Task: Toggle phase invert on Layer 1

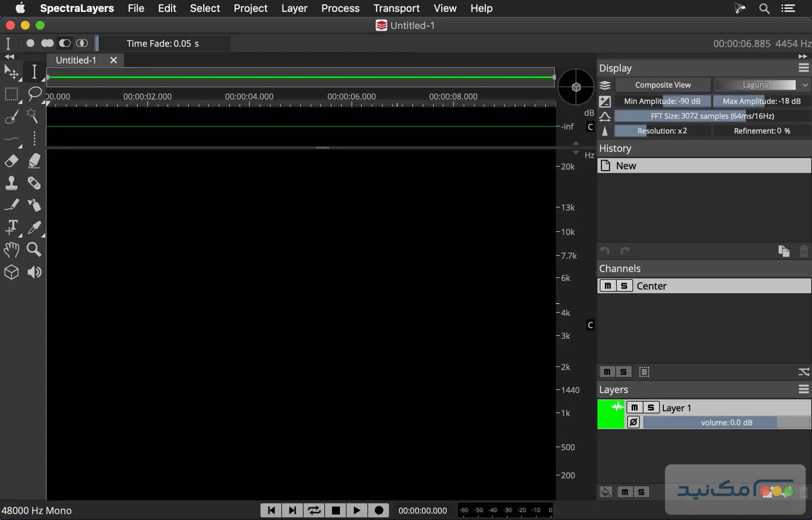Action: click(633, 422)
